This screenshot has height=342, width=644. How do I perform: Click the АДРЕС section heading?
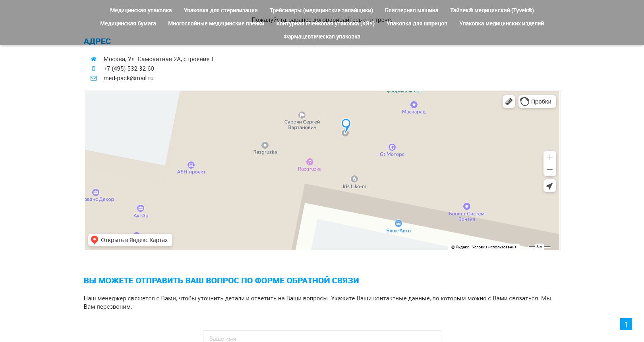point(97,41)
